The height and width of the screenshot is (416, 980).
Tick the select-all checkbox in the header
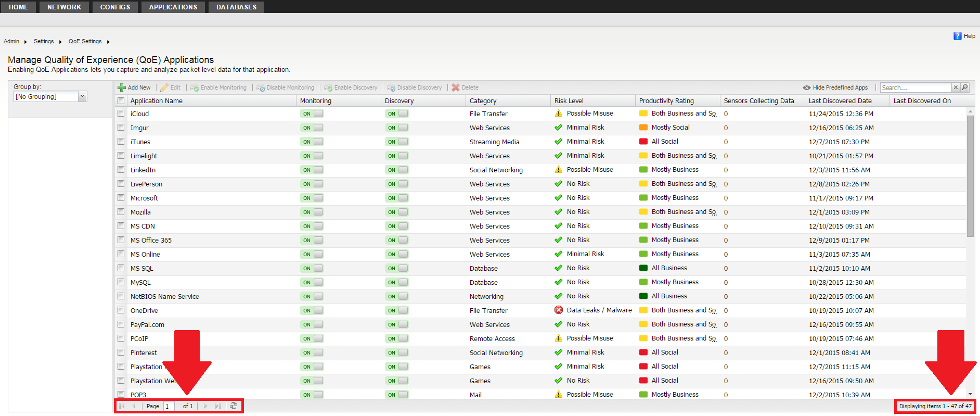coord(121,101)
